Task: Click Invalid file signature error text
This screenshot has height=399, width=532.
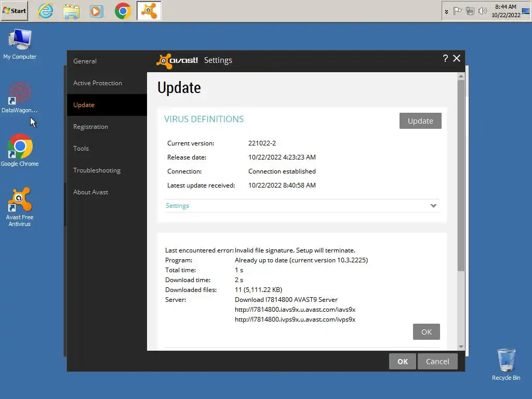Action: [x=295, y=250]
